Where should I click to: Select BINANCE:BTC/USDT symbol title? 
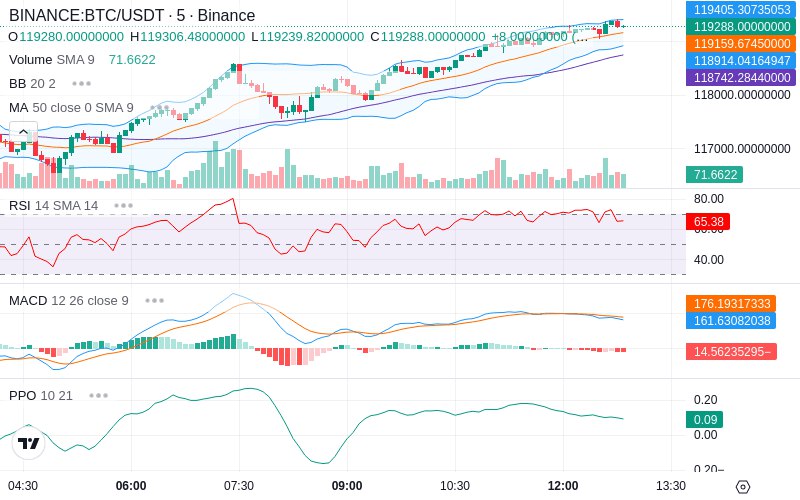[x=86, y=15]
